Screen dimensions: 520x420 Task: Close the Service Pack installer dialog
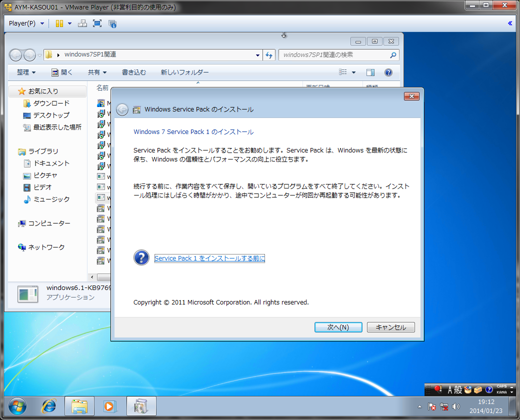click(x=411, y=96)
